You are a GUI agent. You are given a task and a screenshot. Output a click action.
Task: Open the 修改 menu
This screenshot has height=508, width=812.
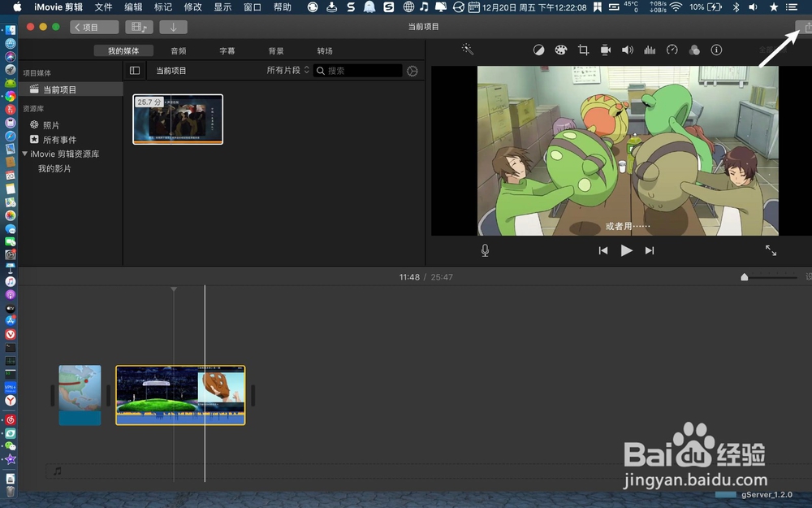[192, 7]
